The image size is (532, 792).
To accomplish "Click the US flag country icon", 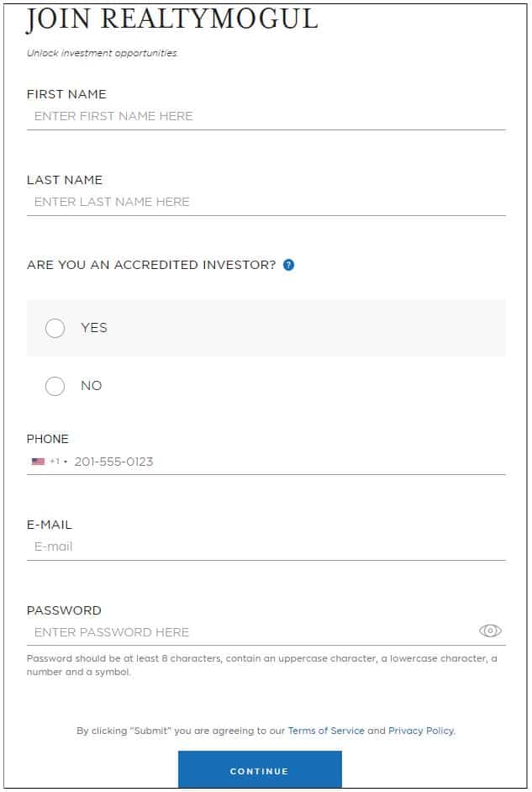I will 39,461.
